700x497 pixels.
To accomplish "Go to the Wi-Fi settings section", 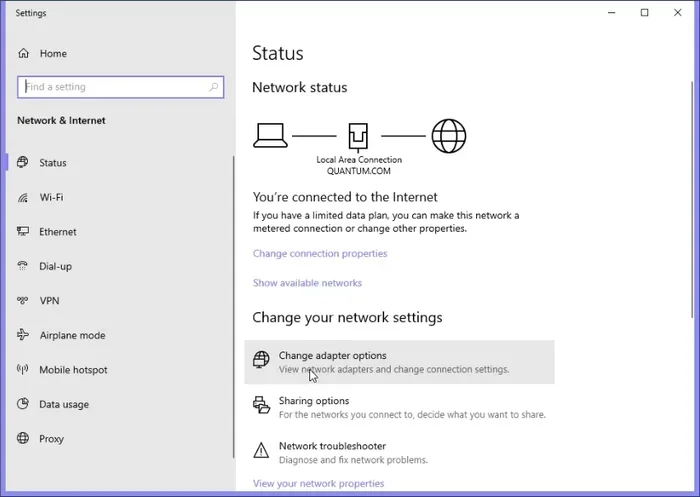I will (x=51, y=197).
